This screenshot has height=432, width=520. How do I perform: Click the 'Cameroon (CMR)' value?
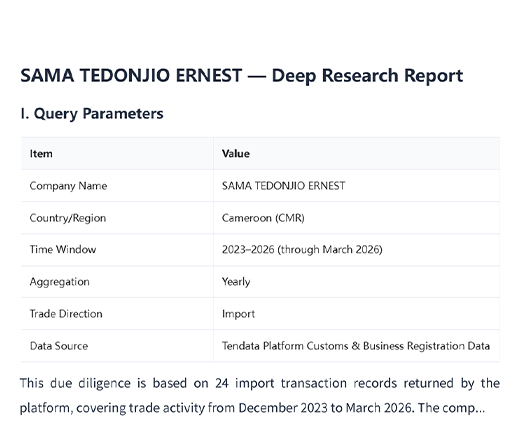coord(263,218)
